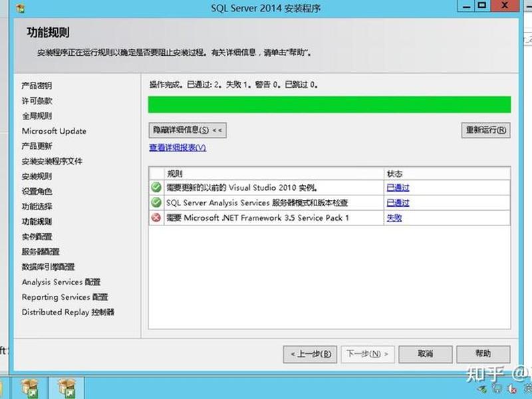Select the 安装规则 step in the sidebar
The height and width of the screenshot is (399, 532).
click(x=37, y=176)
